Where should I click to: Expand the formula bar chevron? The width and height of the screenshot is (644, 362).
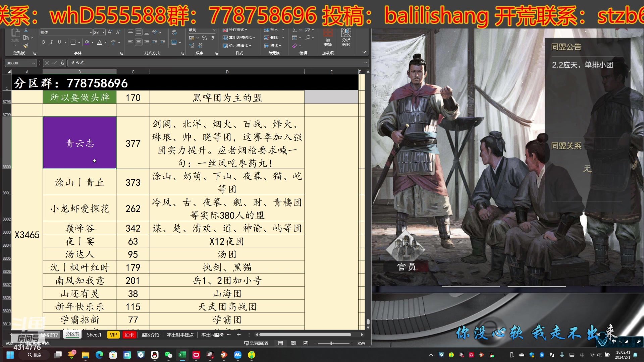point(366,63)
